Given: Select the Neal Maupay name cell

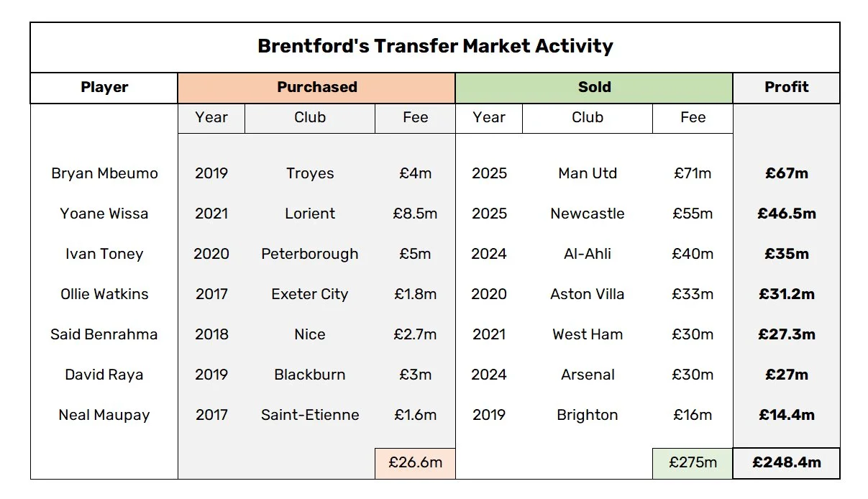Looking at the screenshot, I should point(104,415).
